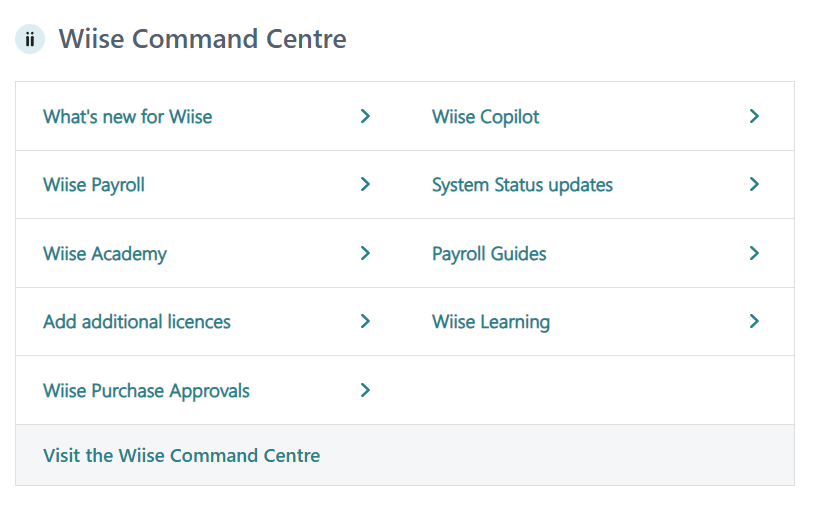The width and height of the screenshot is (814, 506).
Task: Click the chevron for Wiise Payroll
Action: (x=365, y=184)
